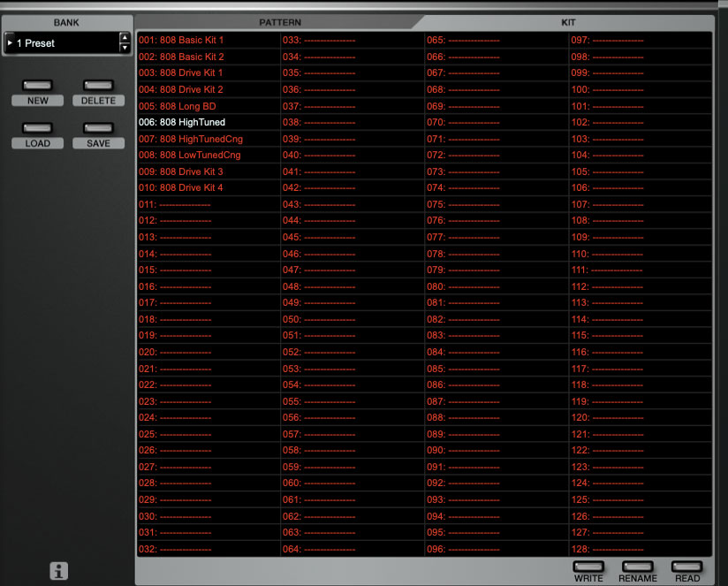
Task: Select empty kit slot 080
Action: click(497, 286)
